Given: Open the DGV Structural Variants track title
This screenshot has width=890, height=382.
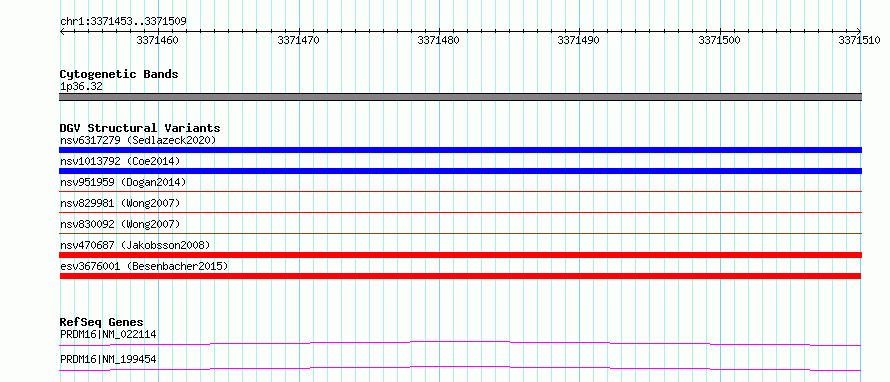Looking at the screenshot, I should [140, 128].
